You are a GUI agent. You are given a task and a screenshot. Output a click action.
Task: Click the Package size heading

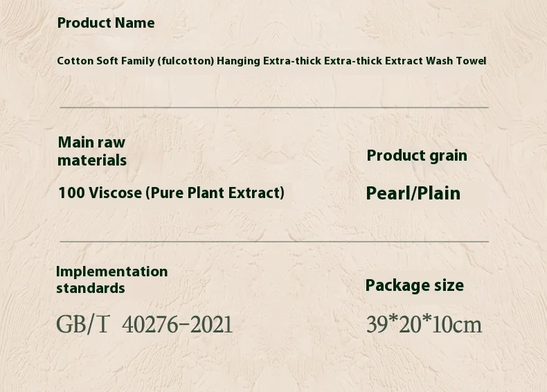coord(415,285)
